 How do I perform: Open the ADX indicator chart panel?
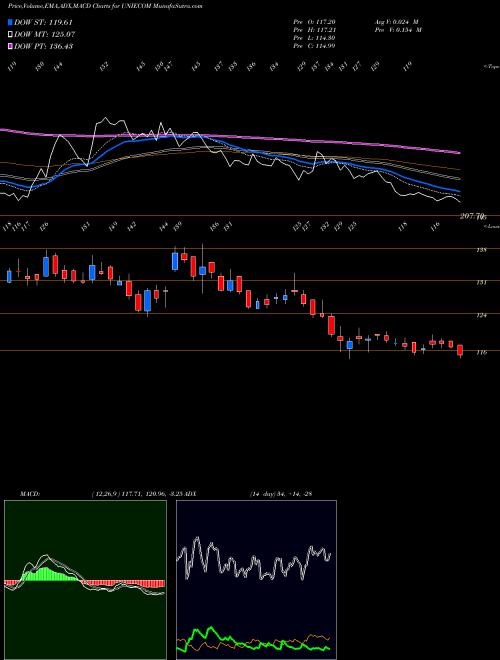pos(256,580)
